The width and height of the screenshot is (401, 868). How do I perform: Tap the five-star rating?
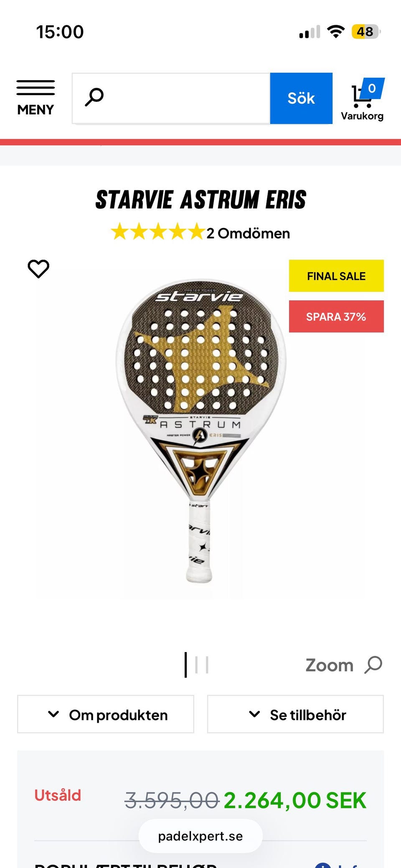[158, 232]
